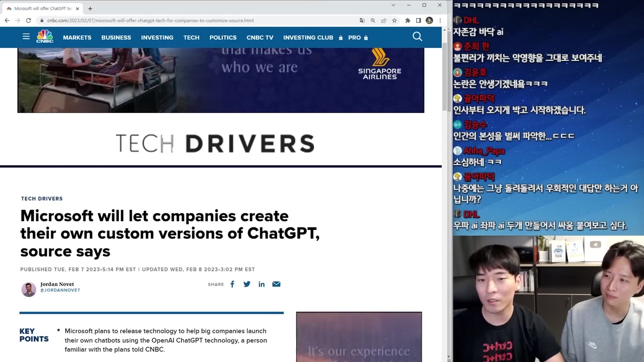
Task: Share article on Facebook
Action: 232,284
